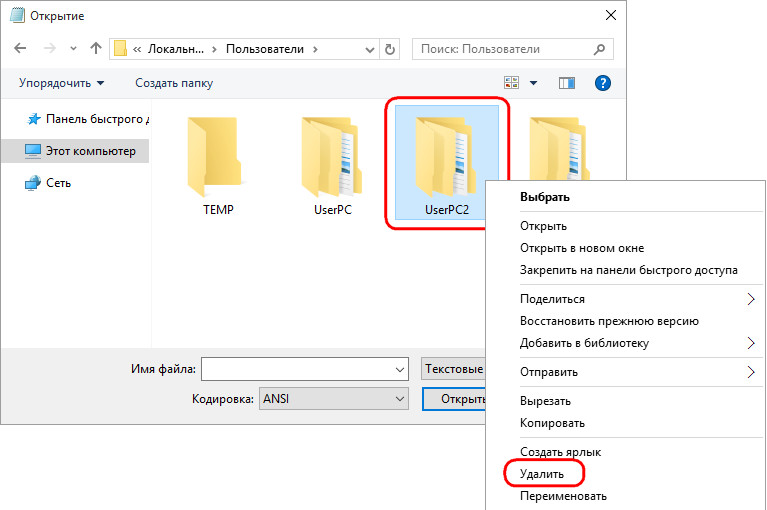Click the Up one level arrow
The image size is (767, 510).
[x=96, y=48]
